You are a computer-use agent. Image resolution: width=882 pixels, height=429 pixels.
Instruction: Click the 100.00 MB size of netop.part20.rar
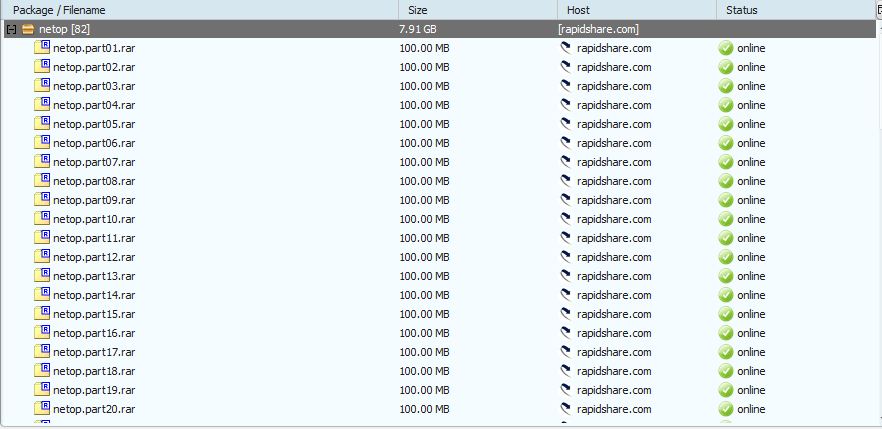(x=424, y=409)
